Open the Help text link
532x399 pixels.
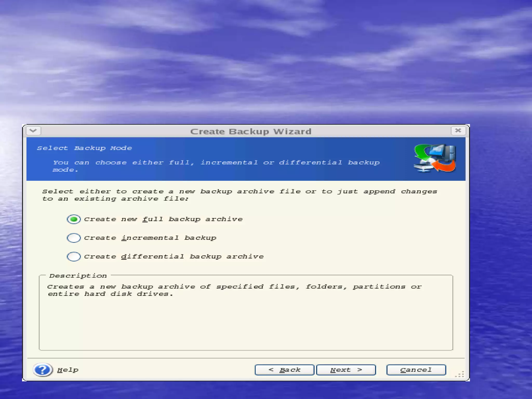tap(68, 370)
